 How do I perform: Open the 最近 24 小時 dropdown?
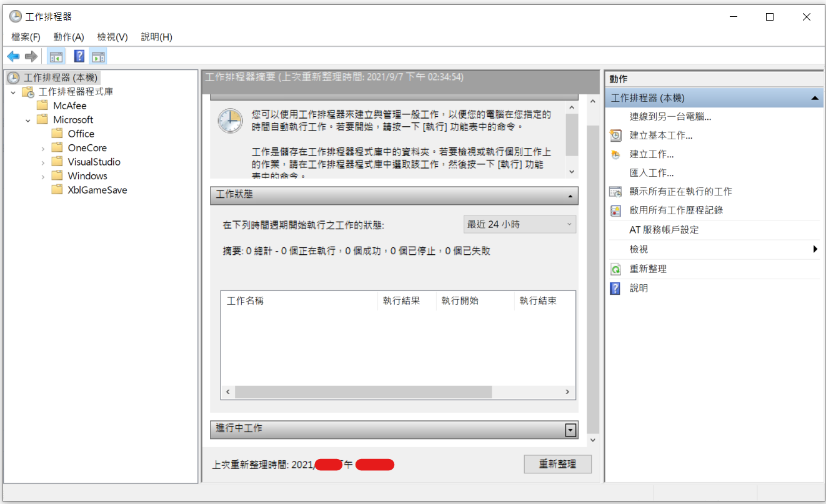click(520, 224)
